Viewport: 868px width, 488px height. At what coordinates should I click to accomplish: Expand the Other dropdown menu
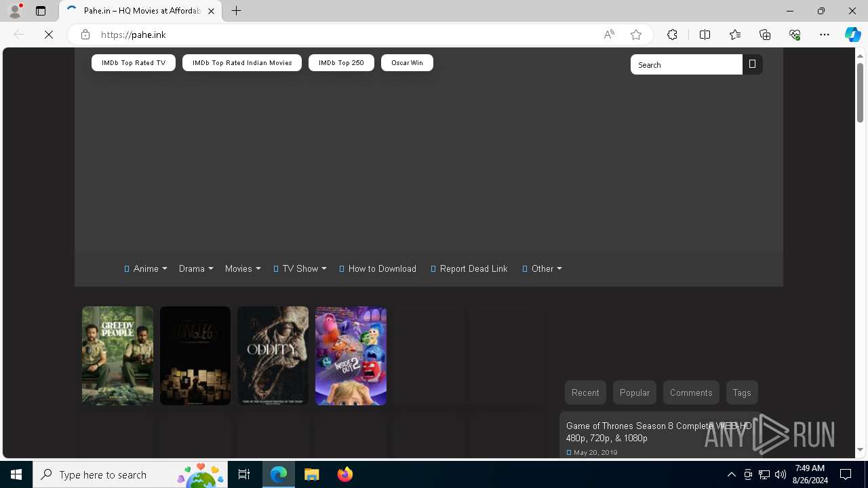[x=542, y=268]
